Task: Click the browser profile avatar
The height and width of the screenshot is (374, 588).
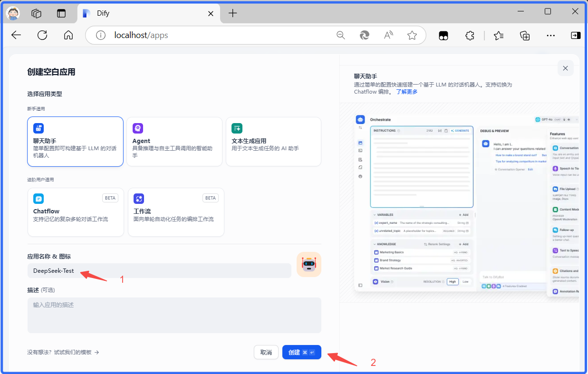Action: 13,13
